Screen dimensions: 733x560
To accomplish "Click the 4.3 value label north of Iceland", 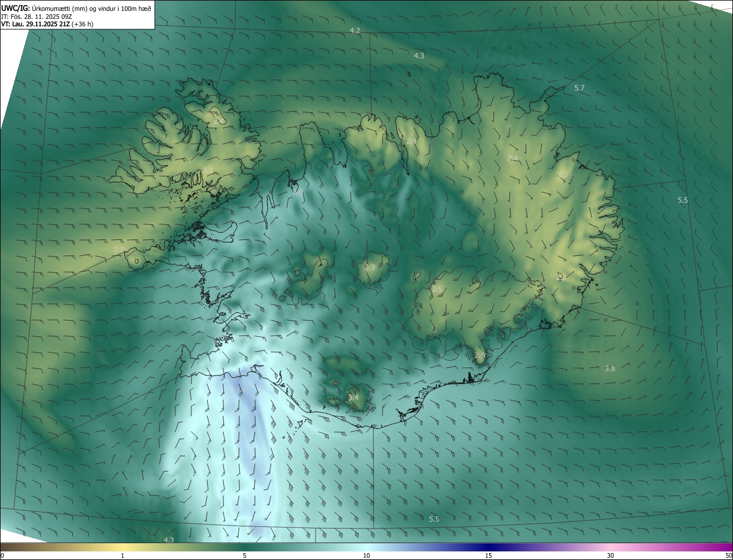I will (x=419, y=56).
